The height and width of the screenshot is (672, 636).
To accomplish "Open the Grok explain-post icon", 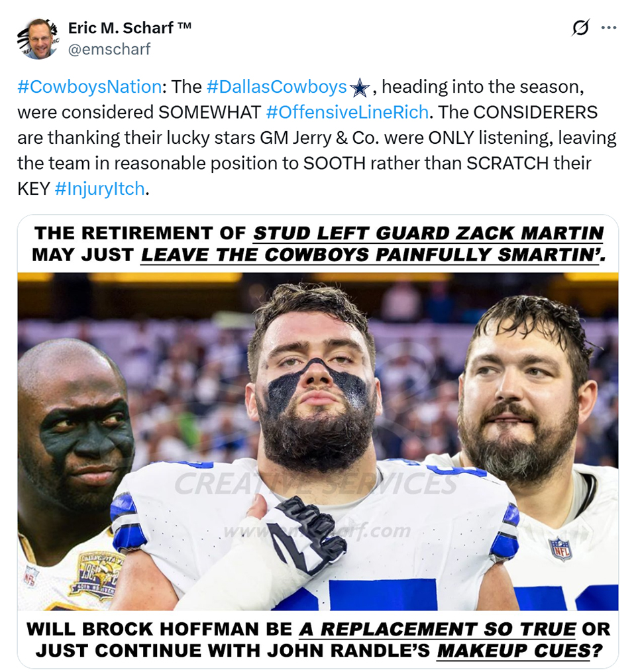I will [581, 27].
